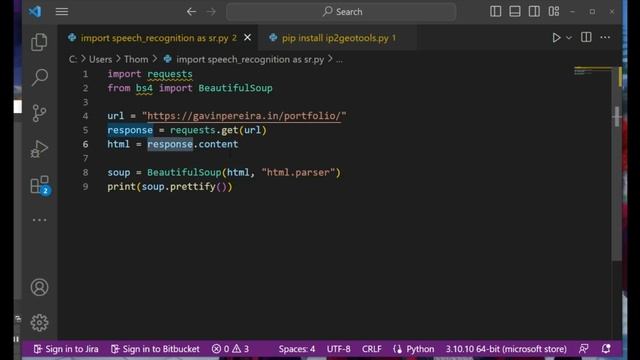
Task: Click line number 7 in gutter
Action: (85, 158)
